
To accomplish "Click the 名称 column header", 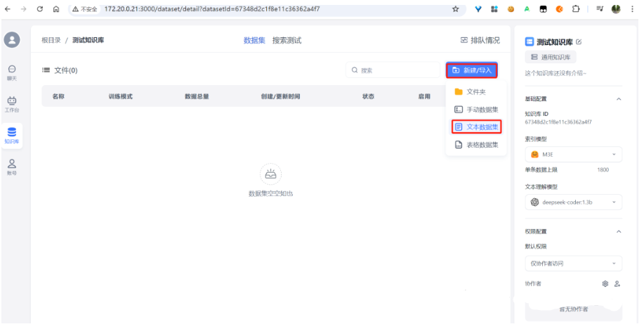I will point(58,96).
